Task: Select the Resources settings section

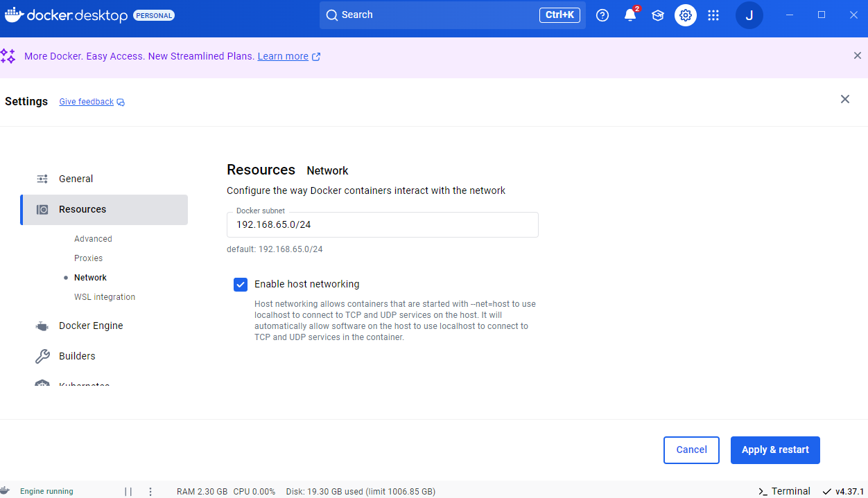Action: [x=104, y=209]
